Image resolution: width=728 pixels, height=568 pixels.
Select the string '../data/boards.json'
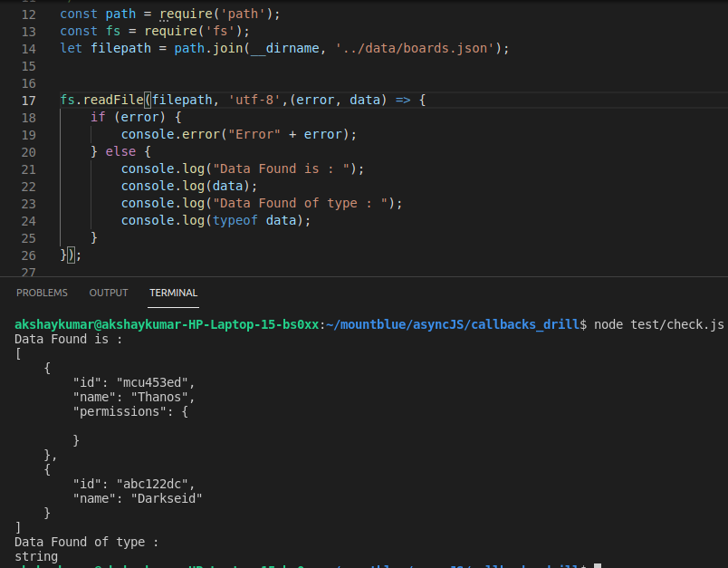coord(414,48)
